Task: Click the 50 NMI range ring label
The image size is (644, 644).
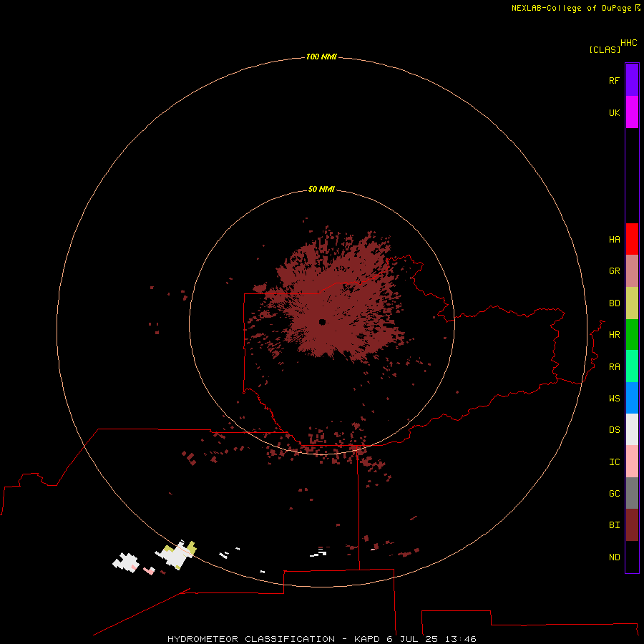Action: pyautogui.click(x=321, y=189)
